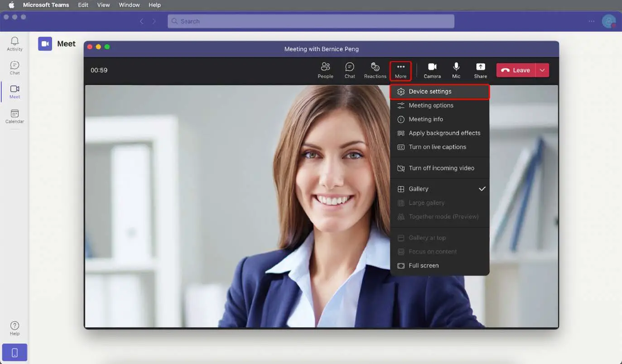This screenshot has height=364, width=622.
Task: Open Device settings from the menu
Action: pos(439,91)
